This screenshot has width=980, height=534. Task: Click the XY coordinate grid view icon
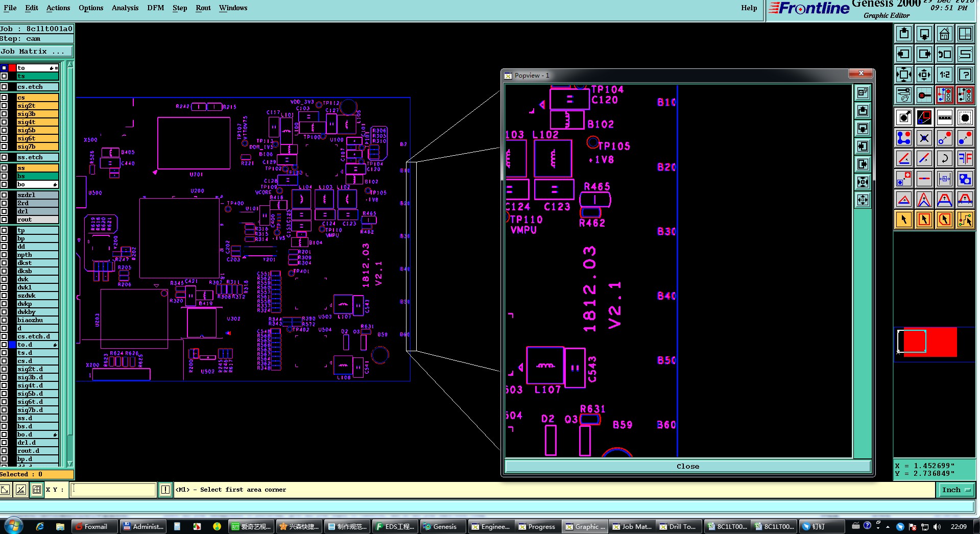click(965, 34)
